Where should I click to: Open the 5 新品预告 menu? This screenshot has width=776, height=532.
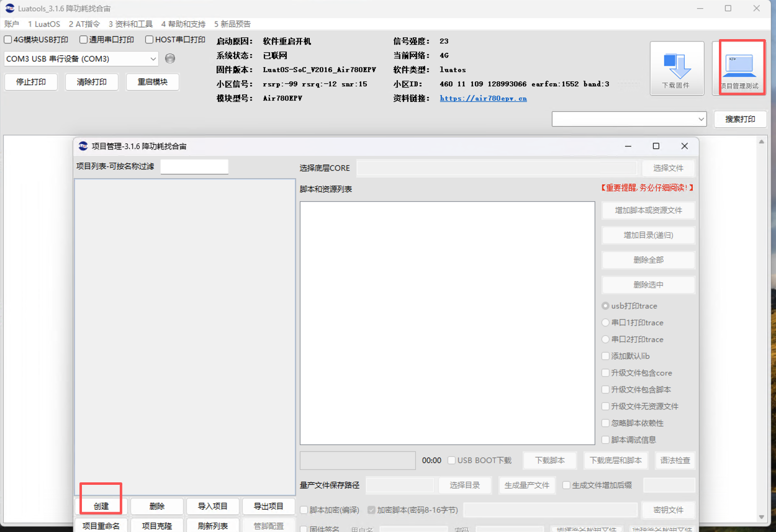click(233, 24)
